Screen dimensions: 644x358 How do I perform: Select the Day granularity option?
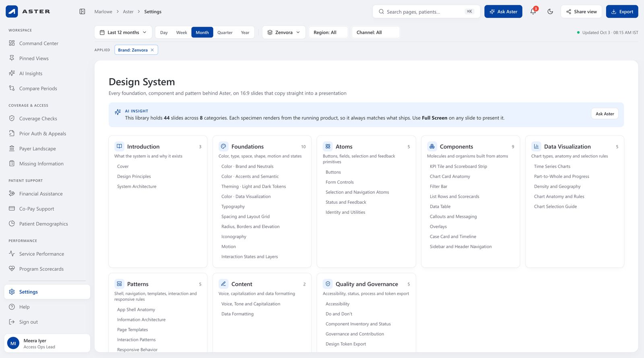pos(164,33)
